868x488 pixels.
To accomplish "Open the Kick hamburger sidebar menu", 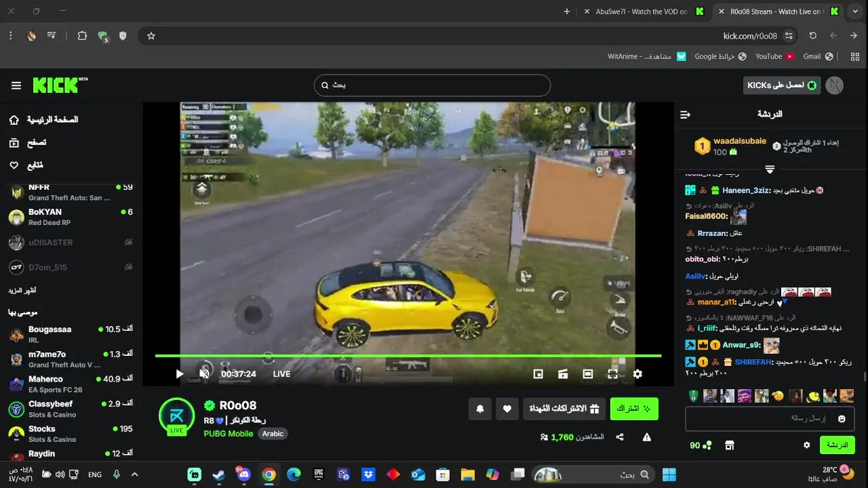I will [x=16, y=85].
